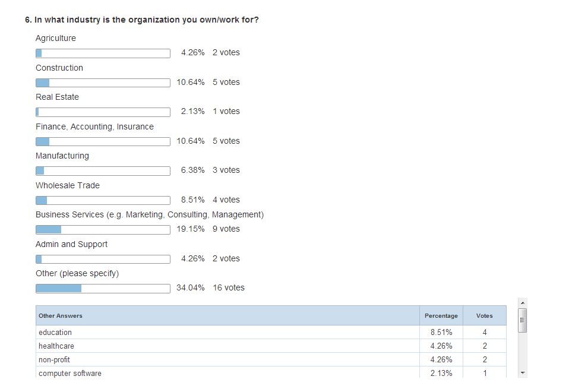Click the Business Services result bar
This screenshot has width=569, height=392.
[103, 230]
